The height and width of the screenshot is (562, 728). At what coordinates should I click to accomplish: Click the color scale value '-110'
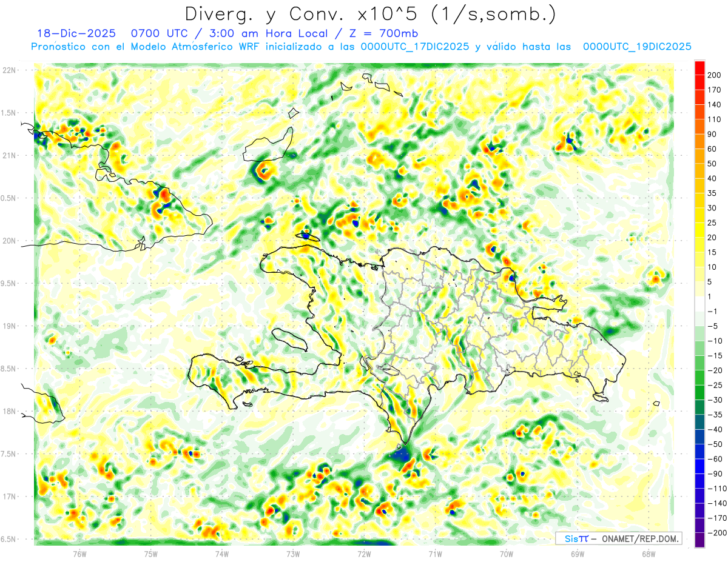[716, 488]
